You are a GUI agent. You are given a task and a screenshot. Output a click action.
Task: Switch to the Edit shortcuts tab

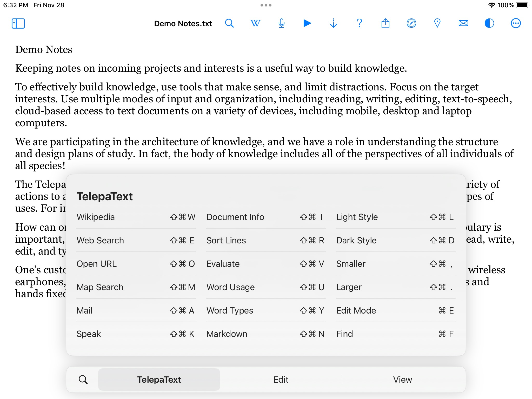[281, 380]
